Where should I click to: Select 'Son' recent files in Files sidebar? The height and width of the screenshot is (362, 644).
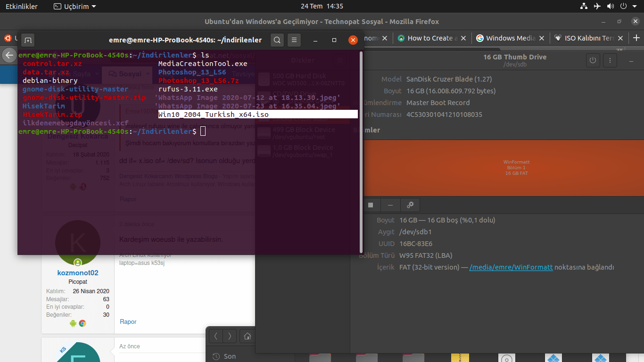click(230, 356)
